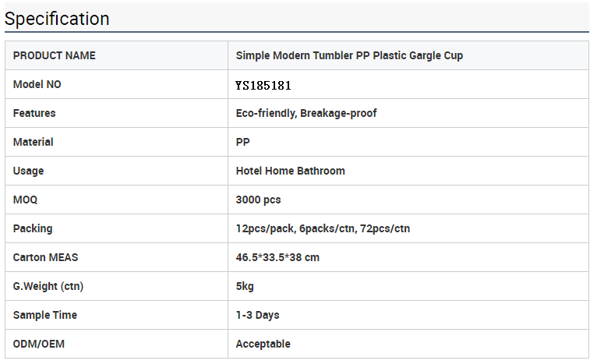This screenshot has width=597, height=364.
Task: Select the 1-3 Days sample time
Action: (257, 315)
